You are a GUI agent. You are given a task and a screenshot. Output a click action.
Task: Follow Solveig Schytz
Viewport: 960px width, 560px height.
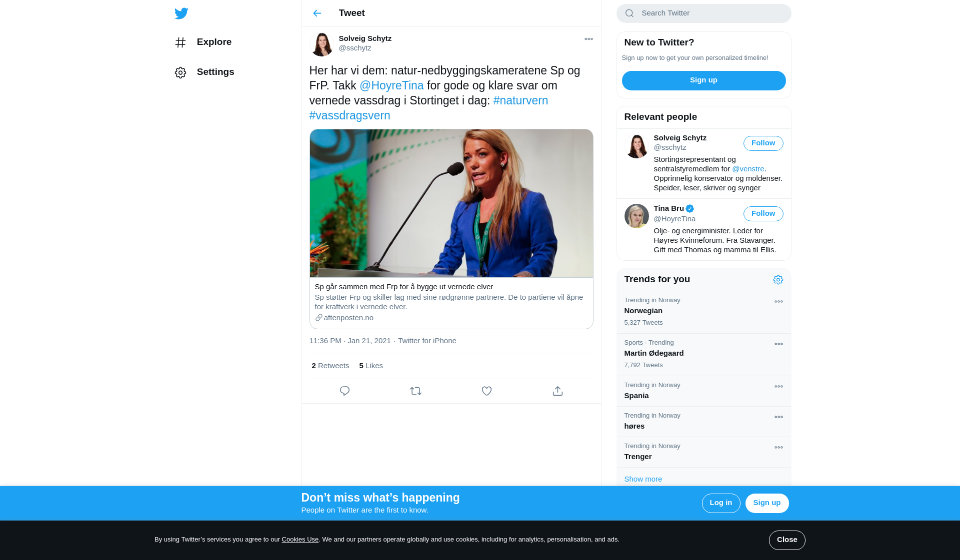click(x=763, y=143)
